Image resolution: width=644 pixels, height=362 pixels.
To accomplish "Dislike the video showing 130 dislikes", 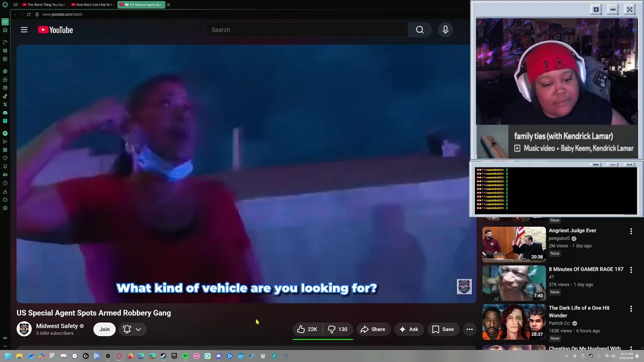I will tap(338, 329).
